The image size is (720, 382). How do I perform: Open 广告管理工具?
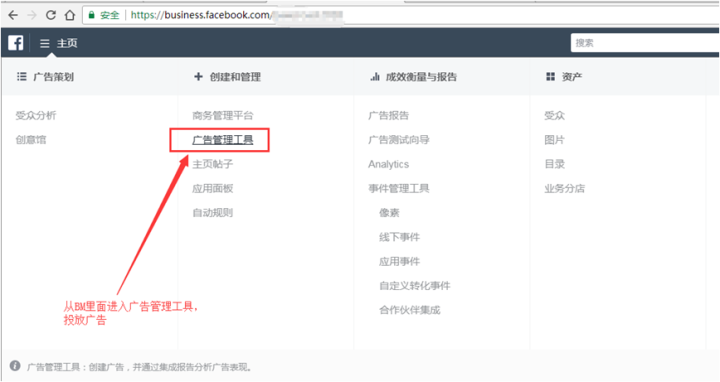223,140
